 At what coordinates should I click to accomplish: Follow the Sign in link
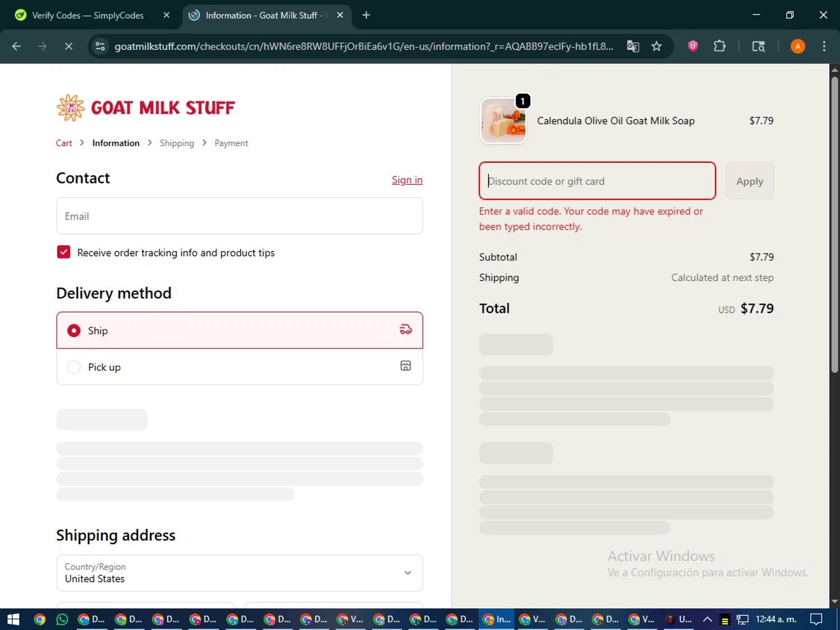click(x=407, y=180)
